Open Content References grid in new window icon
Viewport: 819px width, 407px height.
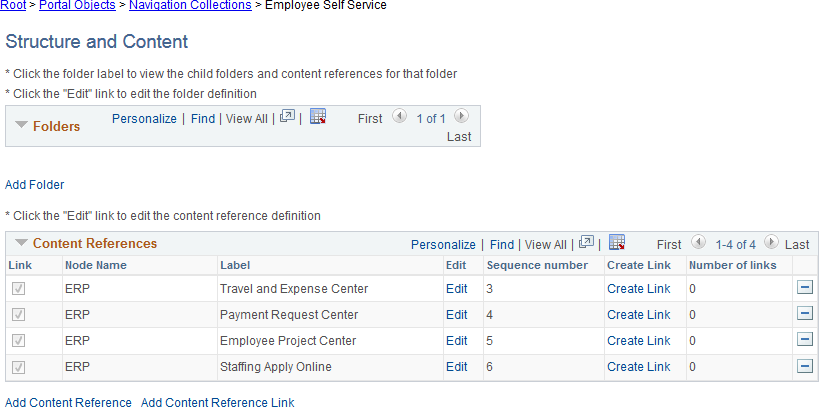click(x=586, y=243)
